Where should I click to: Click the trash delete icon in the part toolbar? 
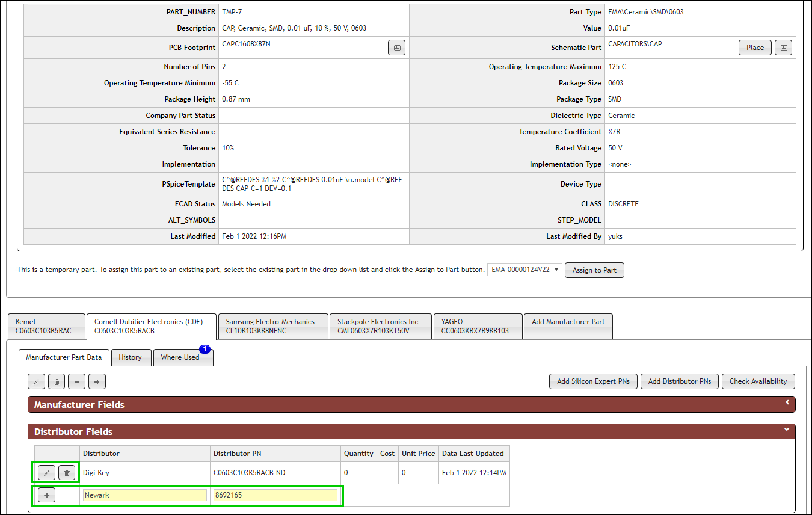click(57, 381)
